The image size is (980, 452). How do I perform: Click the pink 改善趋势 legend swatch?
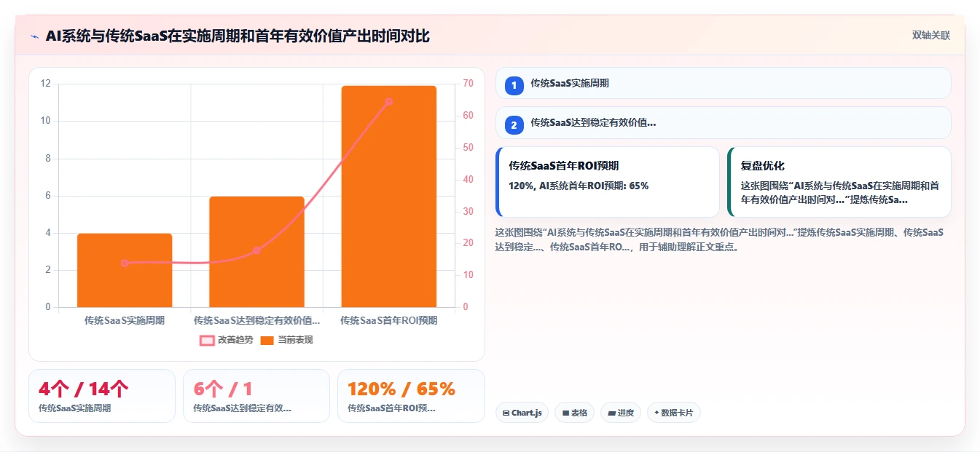207,340
